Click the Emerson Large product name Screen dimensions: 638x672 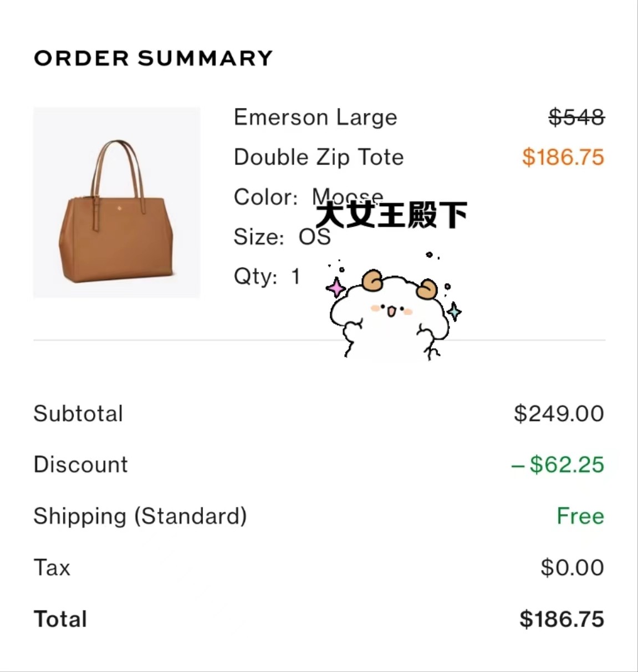tap(315, 117)
